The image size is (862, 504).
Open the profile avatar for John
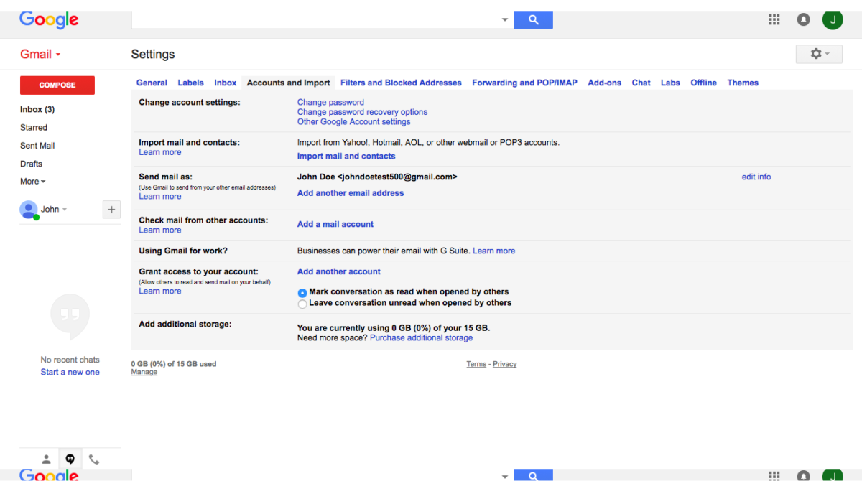(x=833, y=19)
